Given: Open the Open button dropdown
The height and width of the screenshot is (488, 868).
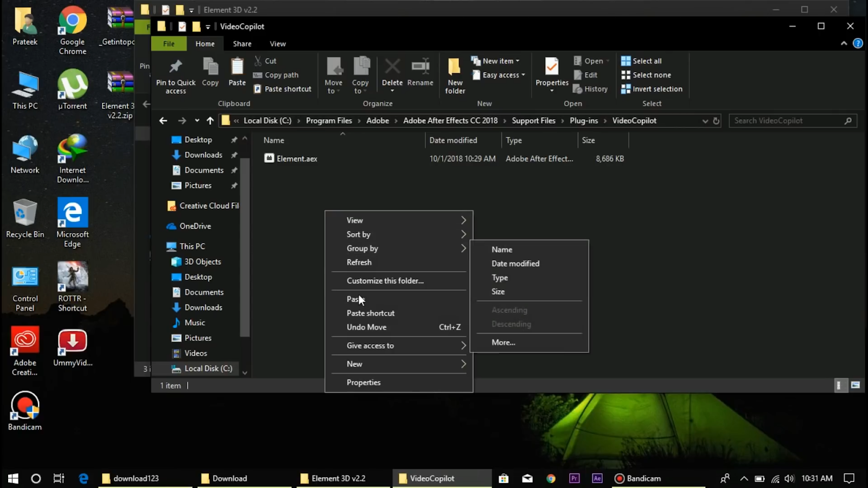Looking at the screenshot, I should 607,61.
